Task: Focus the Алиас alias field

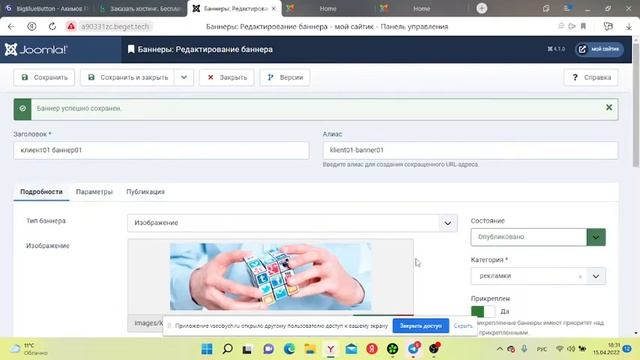Action: pyautogui.click(x=470, y=150)
